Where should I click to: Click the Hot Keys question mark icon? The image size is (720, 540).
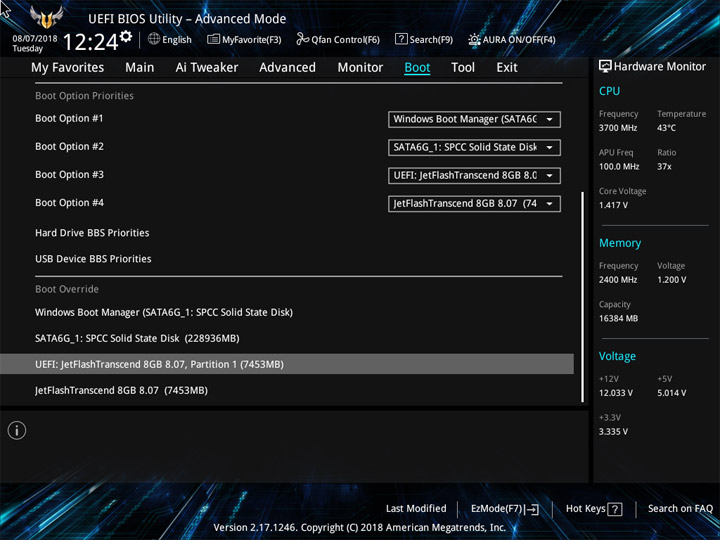(x=614, y=509)
